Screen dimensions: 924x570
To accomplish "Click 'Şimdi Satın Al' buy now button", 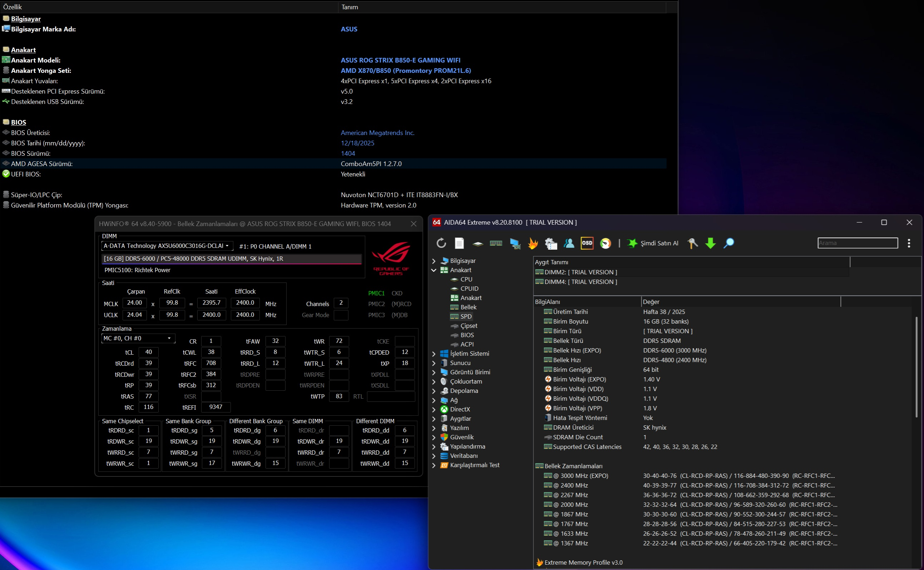I will click(x=659, y=243).
